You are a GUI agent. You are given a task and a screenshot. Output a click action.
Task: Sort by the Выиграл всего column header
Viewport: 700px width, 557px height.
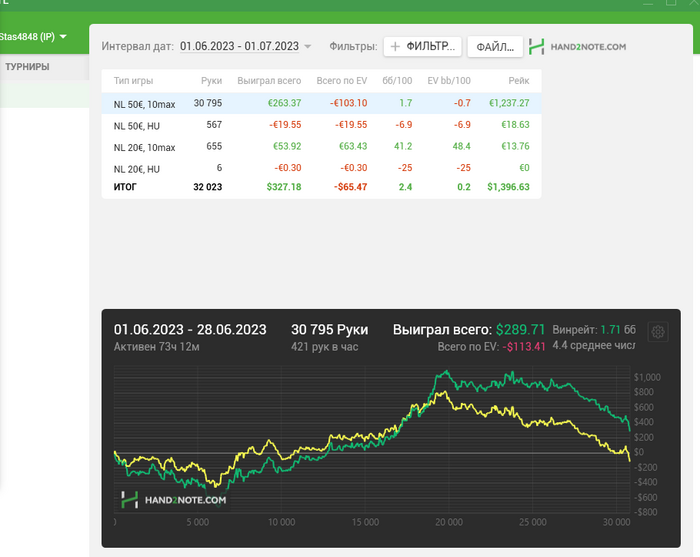(269, 81)
